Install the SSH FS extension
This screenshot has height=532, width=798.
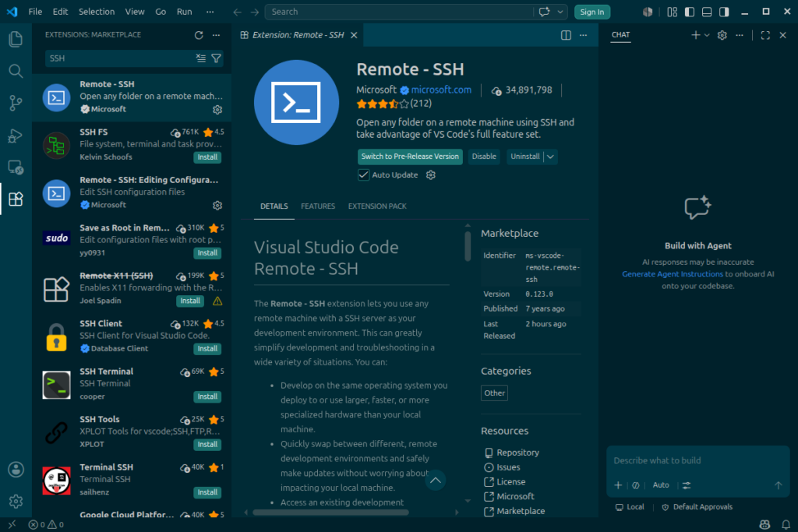(207, 157)
